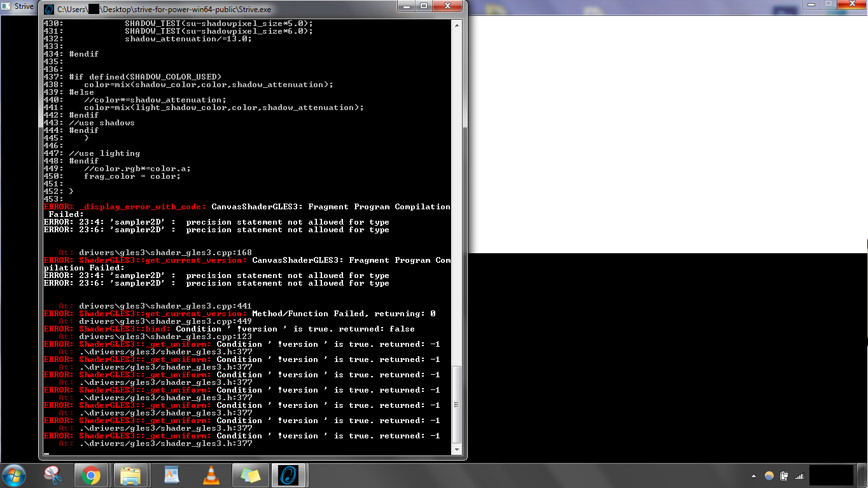Screen dimensions: 868x488
Task: Click 'drivers\gles3\shader_gles3.cpp:123' path
Action: click(165, 337)
